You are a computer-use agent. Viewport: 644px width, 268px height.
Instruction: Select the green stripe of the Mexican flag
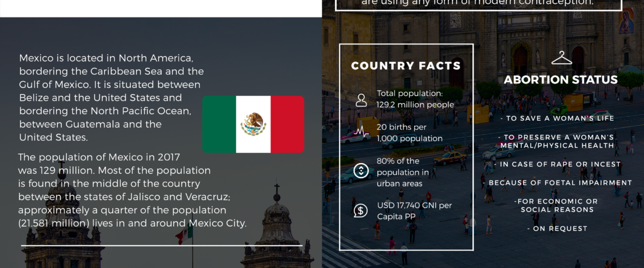point(219,124)
